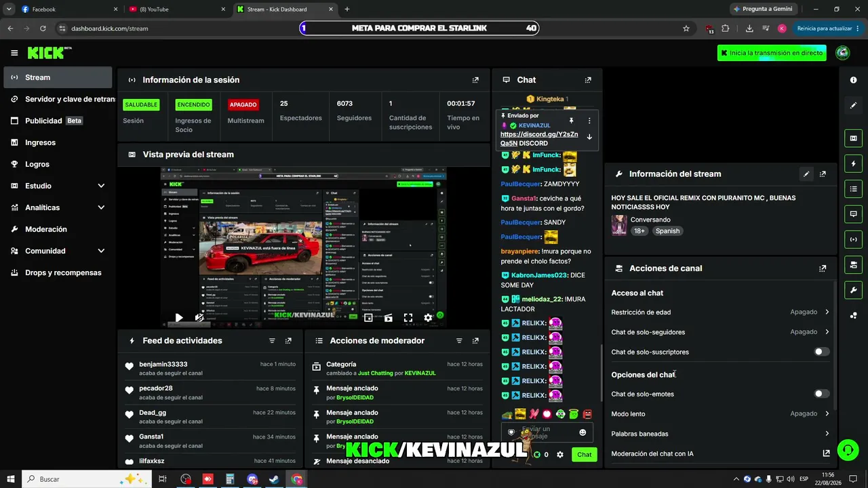Filter the Acciones de moderador list
This screenshot has height=488, width=868.
click(459, 341)
